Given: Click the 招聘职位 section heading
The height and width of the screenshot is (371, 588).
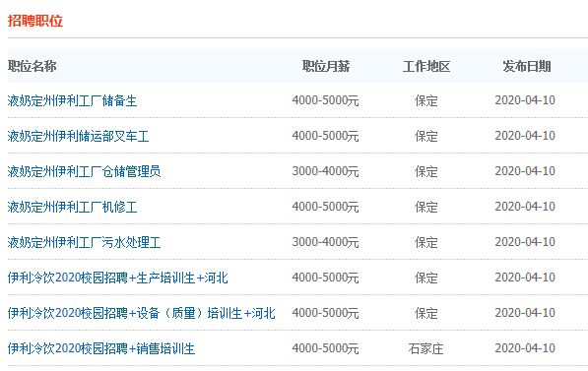Looking at the screenshot, I should 35,21.
